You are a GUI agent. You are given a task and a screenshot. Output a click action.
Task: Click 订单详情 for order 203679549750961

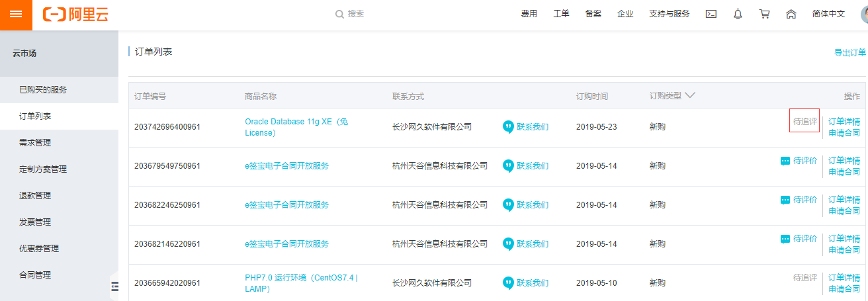844,161
